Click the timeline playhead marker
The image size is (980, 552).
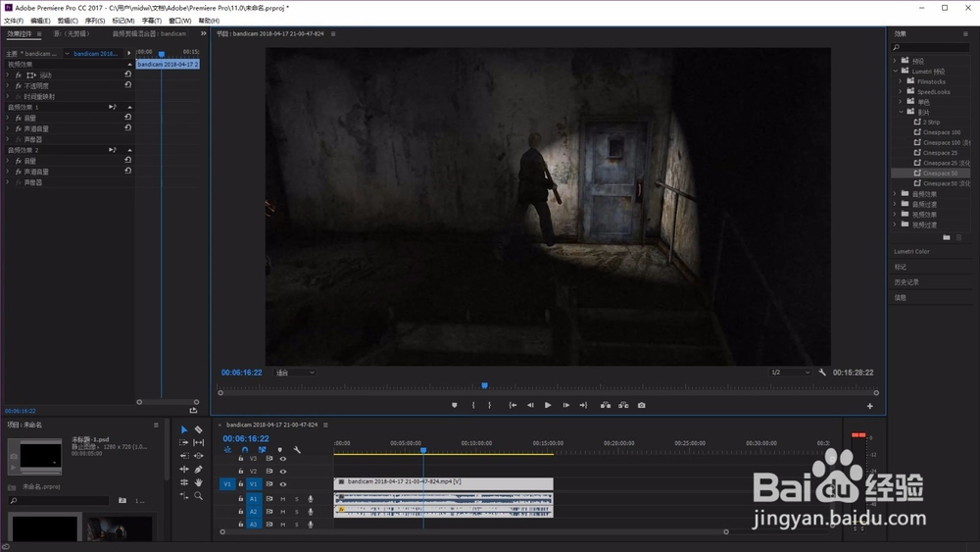point(423,450)
